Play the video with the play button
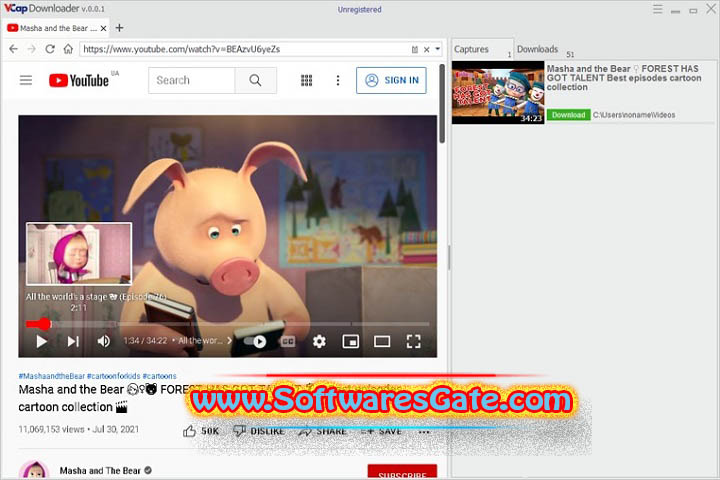720x480 pixels. (x=41, y=341)
